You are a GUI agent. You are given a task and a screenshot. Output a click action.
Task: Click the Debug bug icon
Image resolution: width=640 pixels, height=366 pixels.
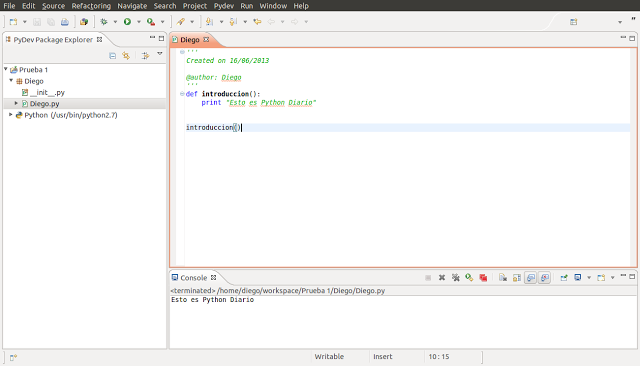click(104, 22)
